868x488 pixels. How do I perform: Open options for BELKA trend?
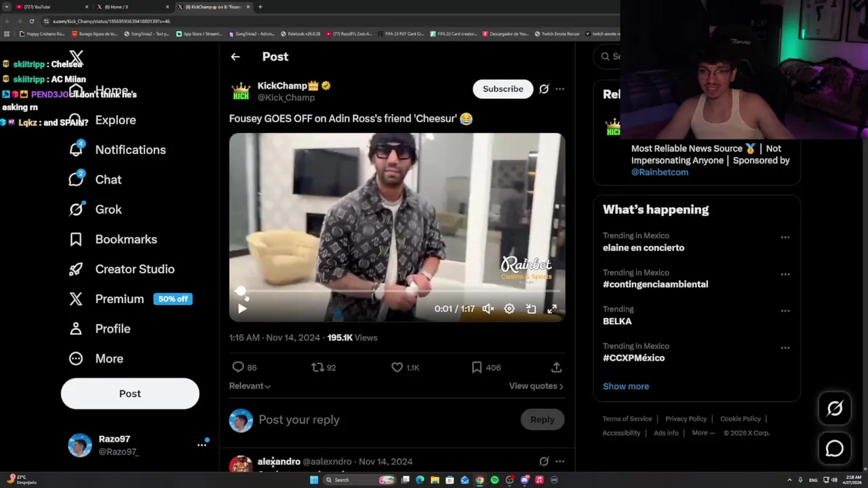785,311
